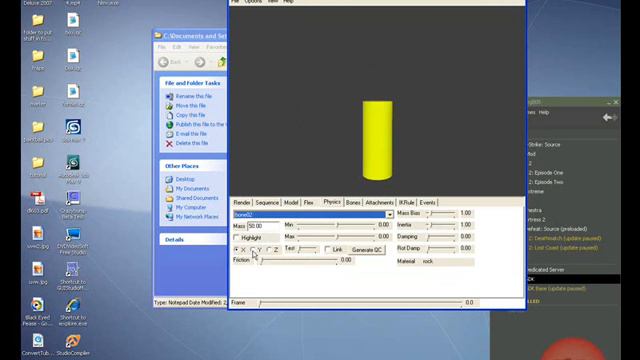Image resolution: width=640 pixels, height=360 pixels.
Task: Click the Friction slider
Action: 299,261
